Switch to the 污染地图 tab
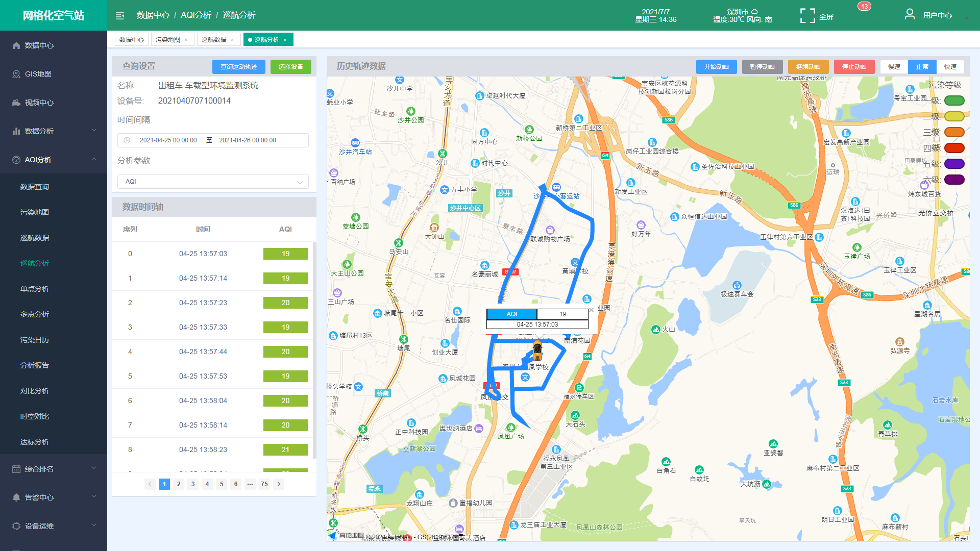Screen dimensions: 980x551 tap(168, 40)
